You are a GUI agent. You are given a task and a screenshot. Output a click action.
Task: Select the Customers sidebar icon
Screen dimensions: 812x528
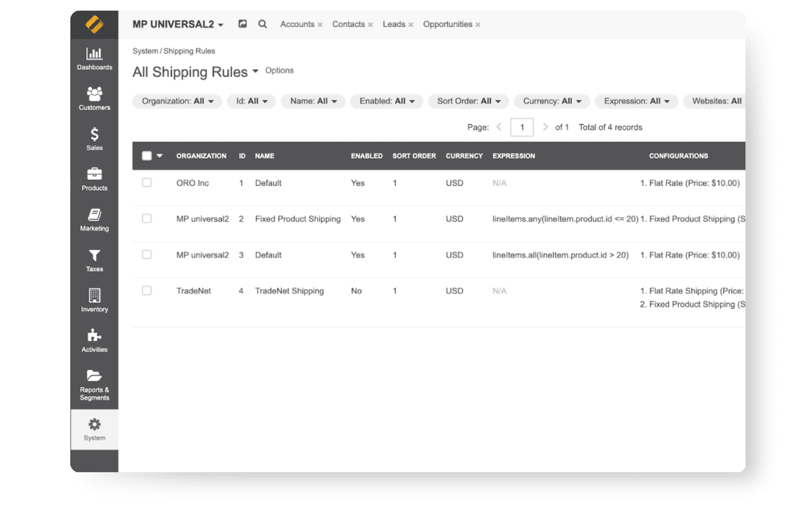point(94,95)
